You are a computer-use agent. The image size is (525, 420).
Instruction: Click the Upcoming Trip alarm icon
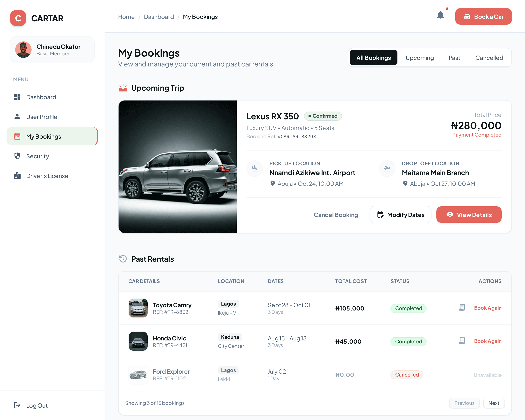tap(123, 88)
